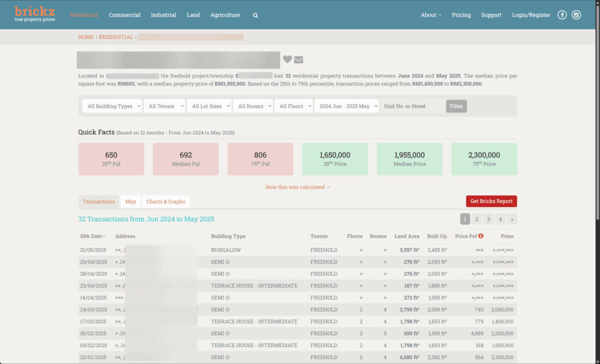600x364 pixels.
Task: Expand How this was calculated
Action: coord(297,187)
